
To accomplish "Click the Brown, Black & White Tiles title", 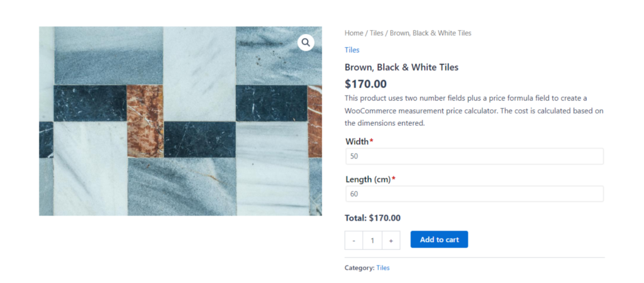I will pos(401,67).
